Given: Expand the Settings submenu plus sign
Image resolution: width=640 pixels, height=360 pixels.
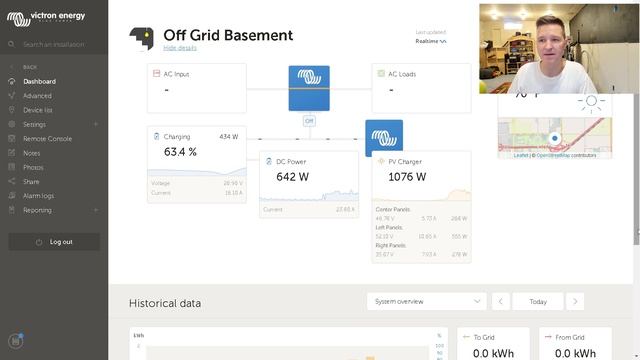Looking at the screenshot, I should click(96, 124).
